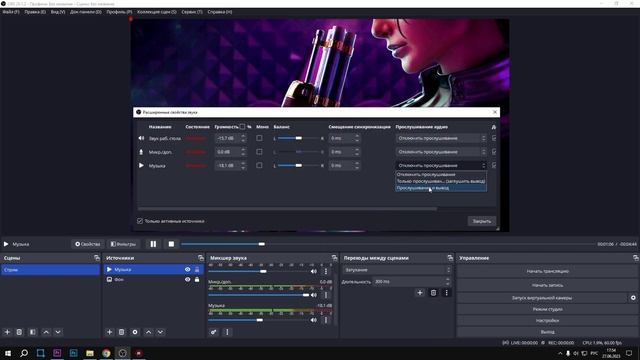
Task: Undock the Управление panel
Action: 636,258
